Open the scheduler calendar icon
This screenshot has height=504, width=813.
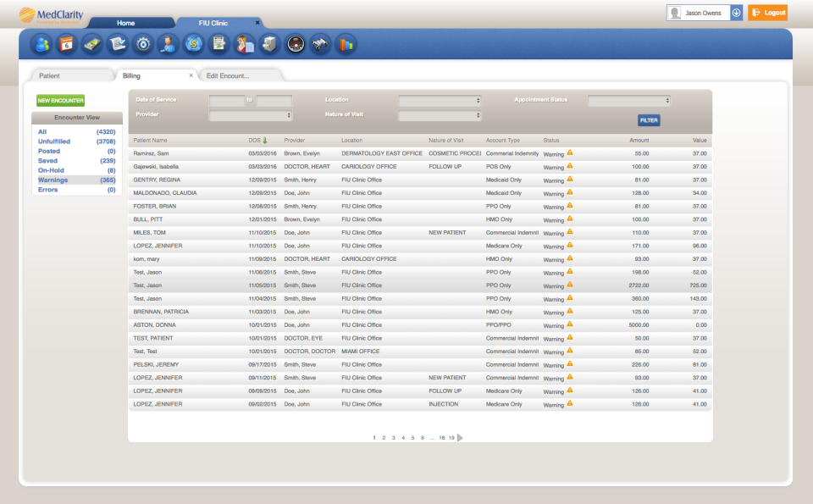[x=67, y=43]
